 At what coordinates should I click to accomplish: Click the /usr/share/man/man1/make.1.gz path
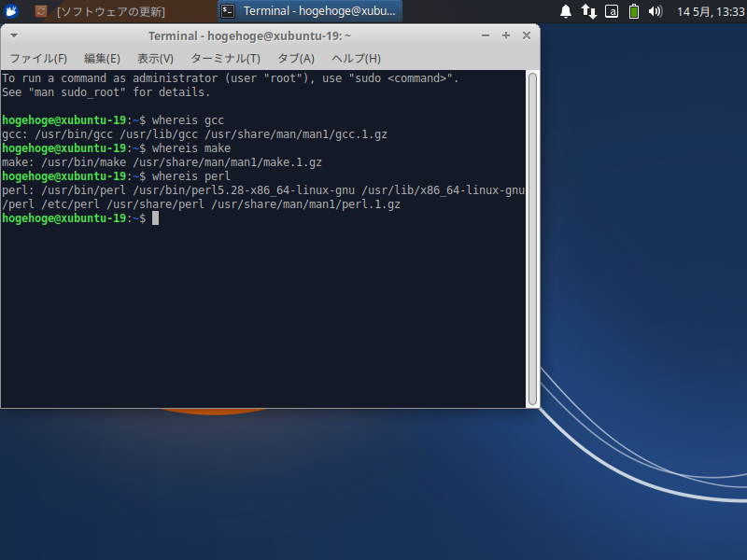pyautogui.click(x=227, y=162)
